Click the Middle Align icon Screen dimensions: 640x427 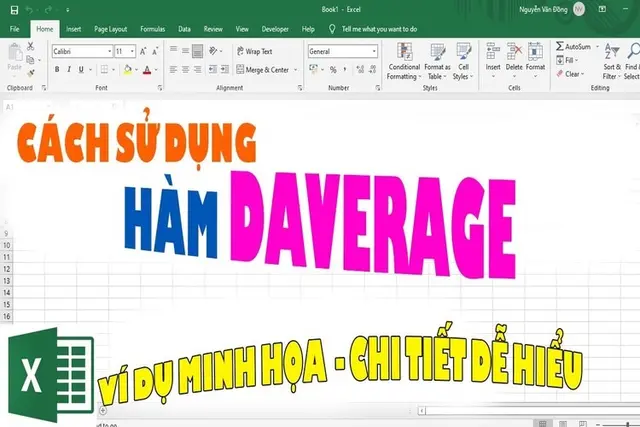(185, 51)
